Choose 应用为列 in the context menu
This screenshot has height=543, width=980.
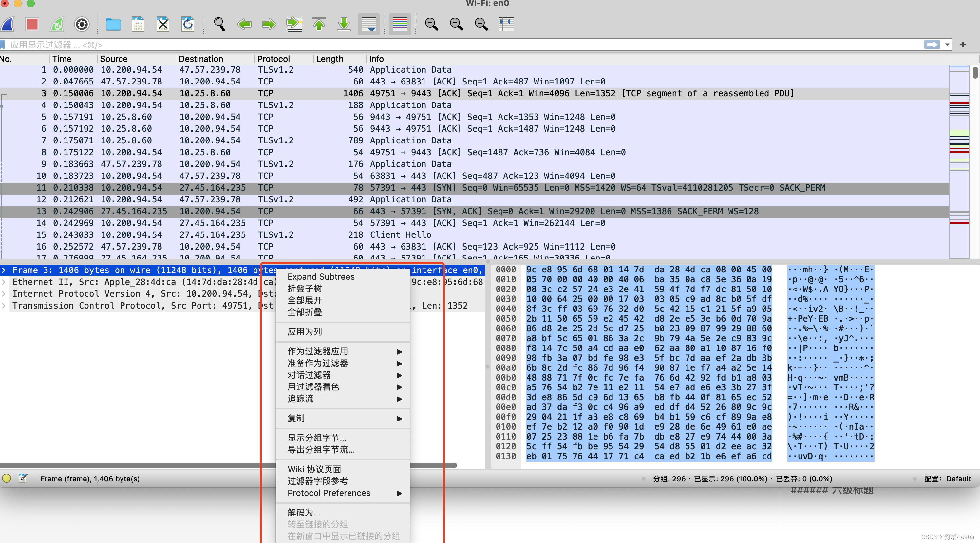(x=343, y=332)
